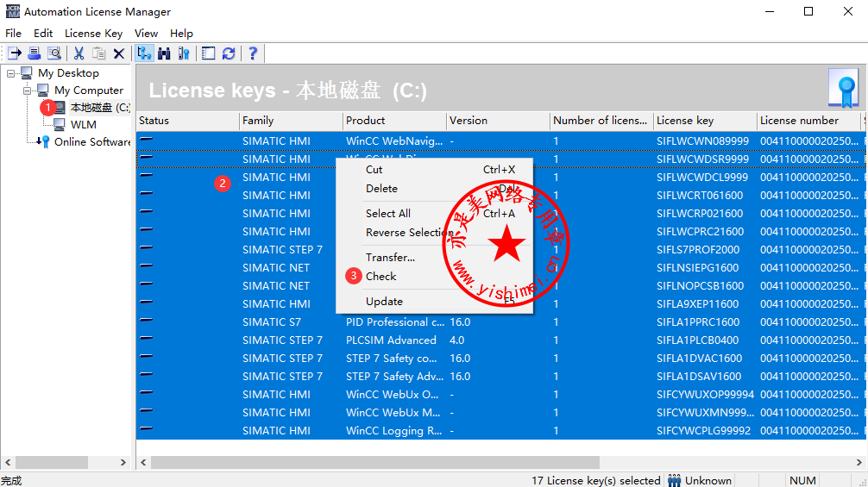This screenshot has width=868, height=487.
Task: Click license key SIFLNOPCSB1600
Action: pos(701,286)
